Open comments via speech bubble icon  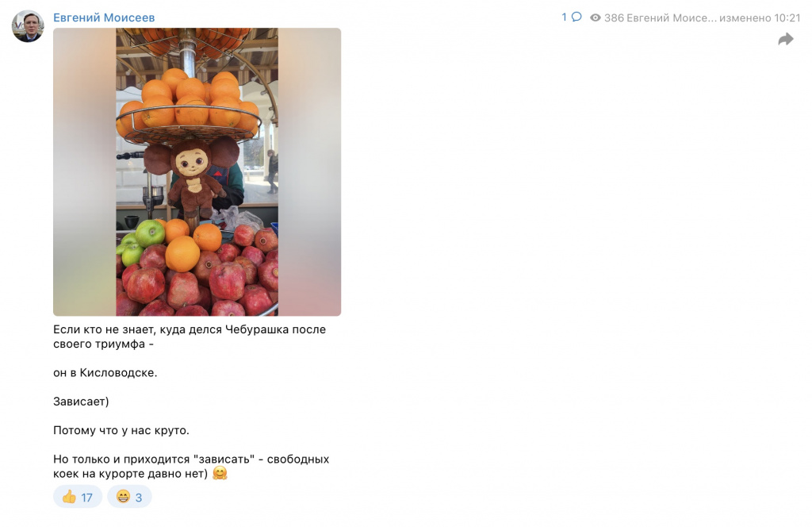576,17
